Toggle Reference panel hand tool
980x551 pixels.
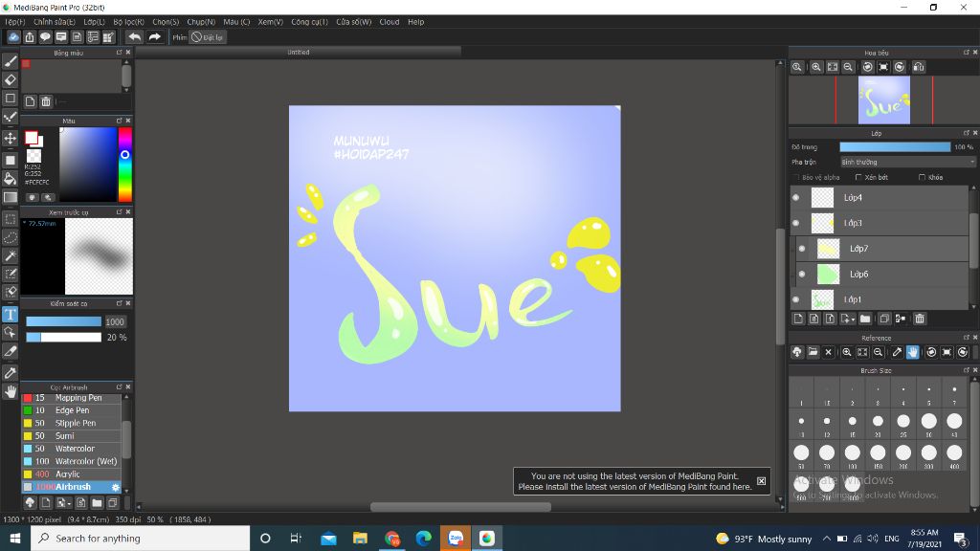912,352
